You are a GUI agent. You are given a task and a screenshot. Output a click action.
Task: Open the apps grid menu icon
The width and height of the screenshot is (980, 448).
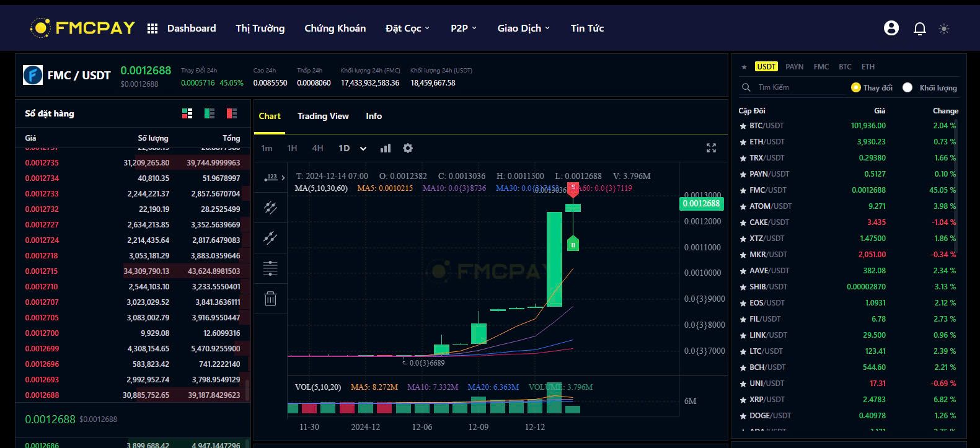pos(152,29)
